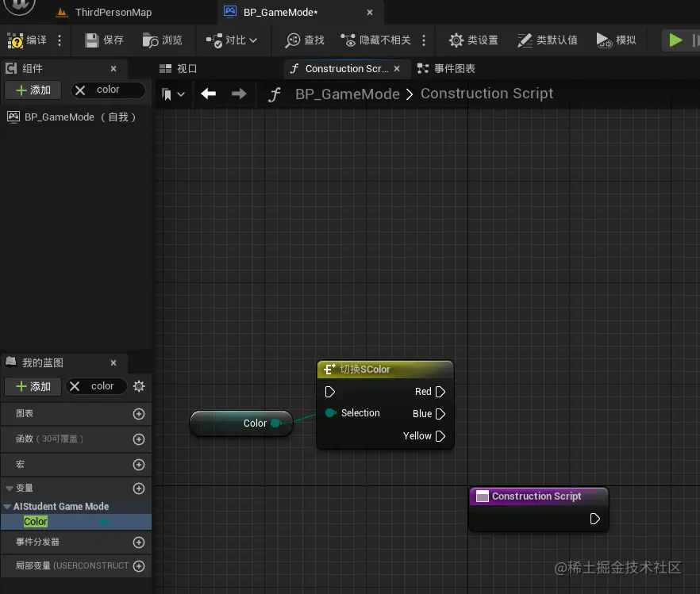This screenshot has height=594, width=700.
Task: Open My Blueprint settings gear
Action: coord(139,386)
